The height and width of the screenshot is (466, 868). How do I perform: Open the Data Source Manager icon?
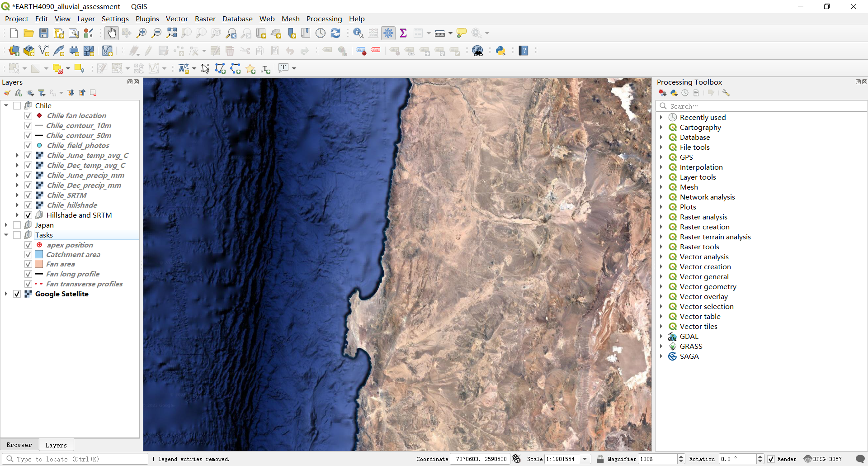(14, 51)
